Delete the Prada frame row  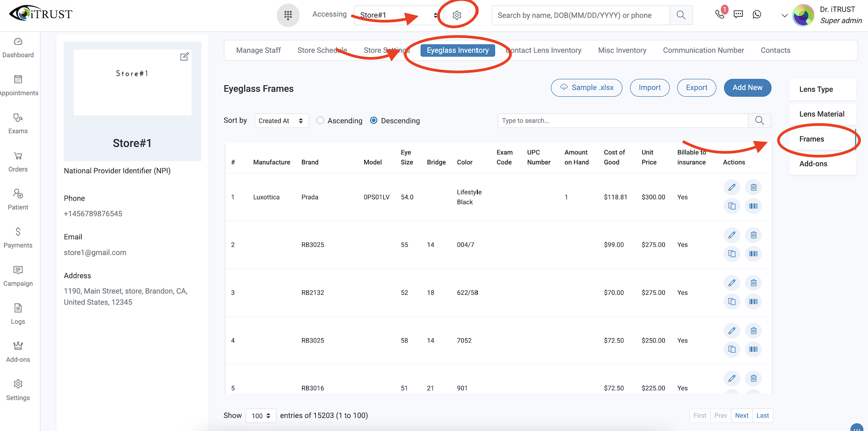pyautogui.click(x=753, y=187)
